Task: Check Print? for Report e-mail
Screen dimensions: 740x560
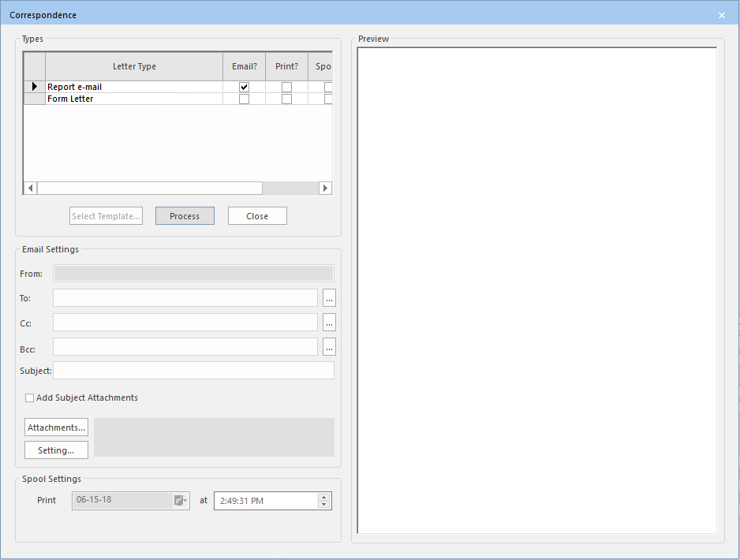Action: pyautogui.click(x=286, y=86)
